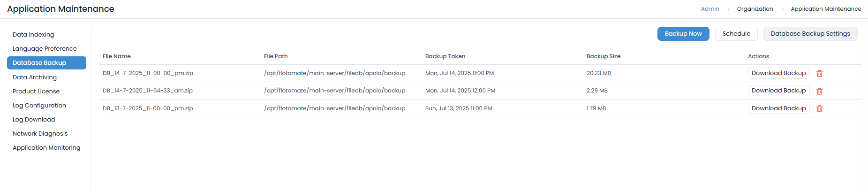Navigate to Data Archiving
Image resolution: width=868 pixels, height=191 pixels.
click(35, 77)
